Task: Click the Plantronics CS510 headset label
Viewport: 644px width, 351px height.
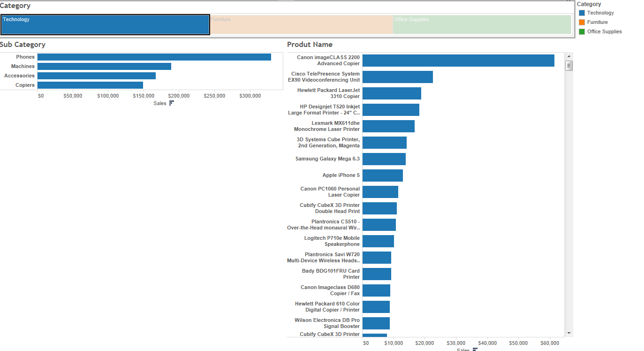Action: (324, 225)
